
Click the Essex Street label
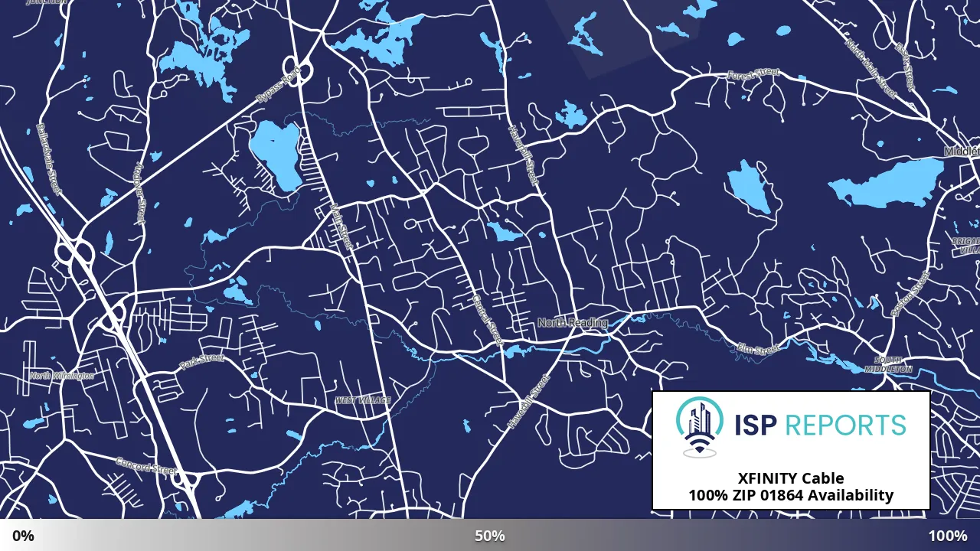[905, 67]
